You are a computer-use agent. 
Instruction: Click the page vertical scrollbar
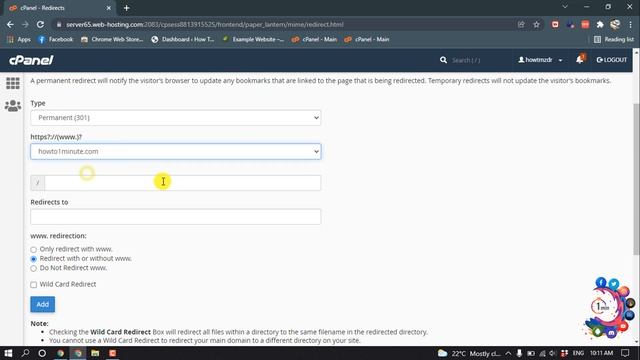tap(636, 179)
